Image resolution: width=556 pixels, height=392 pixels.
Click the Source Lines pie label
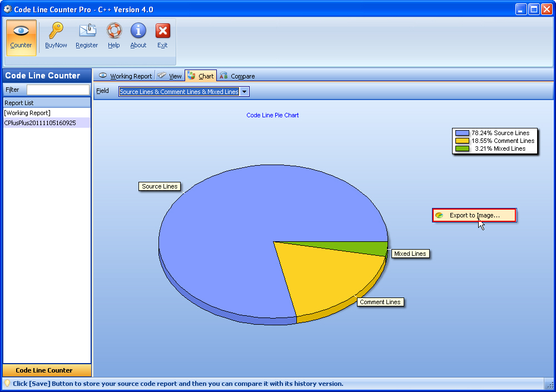[x=160, y=186]
